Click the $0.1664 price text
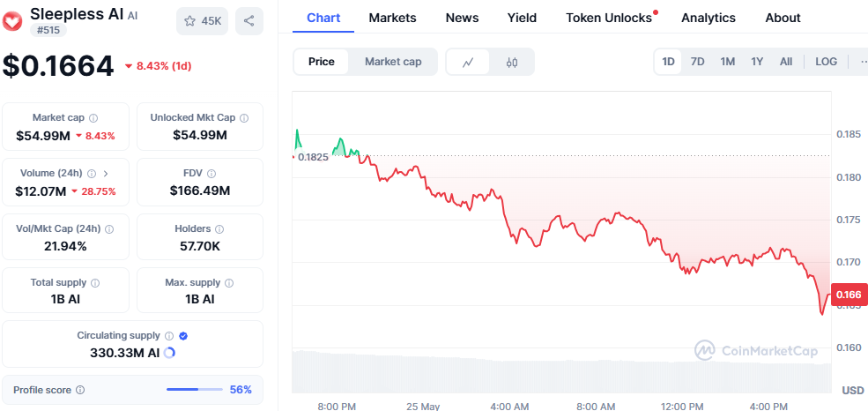The image size is (868, 411). click(58, 66)
